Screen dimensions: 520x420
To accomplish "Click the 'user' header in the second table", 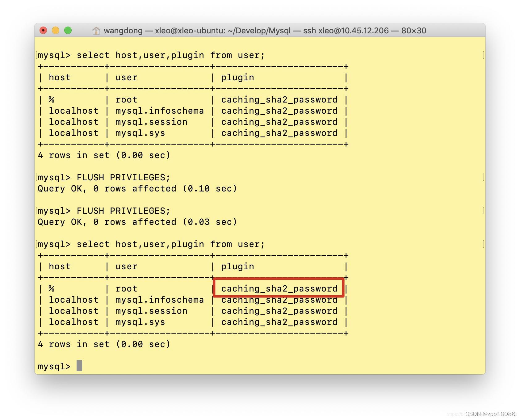I will (126, 267).
